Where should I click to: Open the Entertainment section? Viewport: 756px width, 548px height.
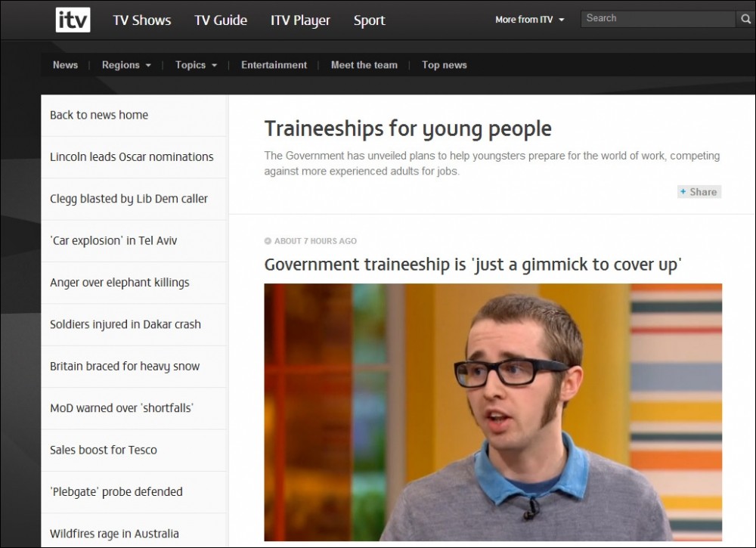coord(274,65)
